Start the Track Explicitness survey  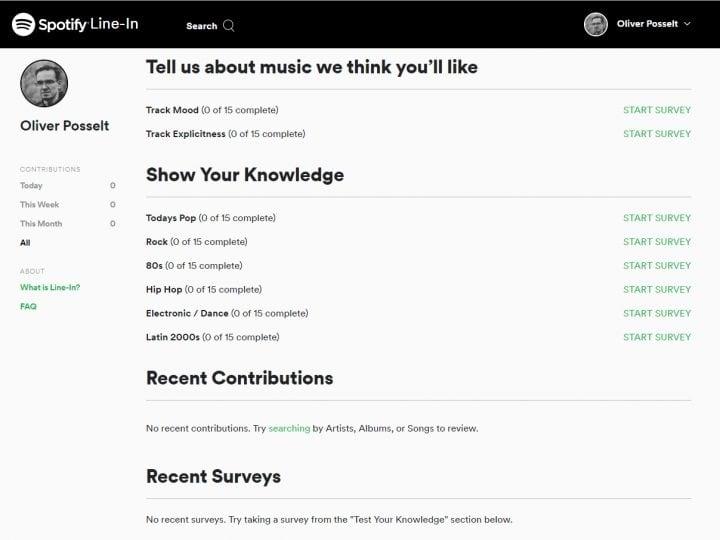[x=656, y=134]
